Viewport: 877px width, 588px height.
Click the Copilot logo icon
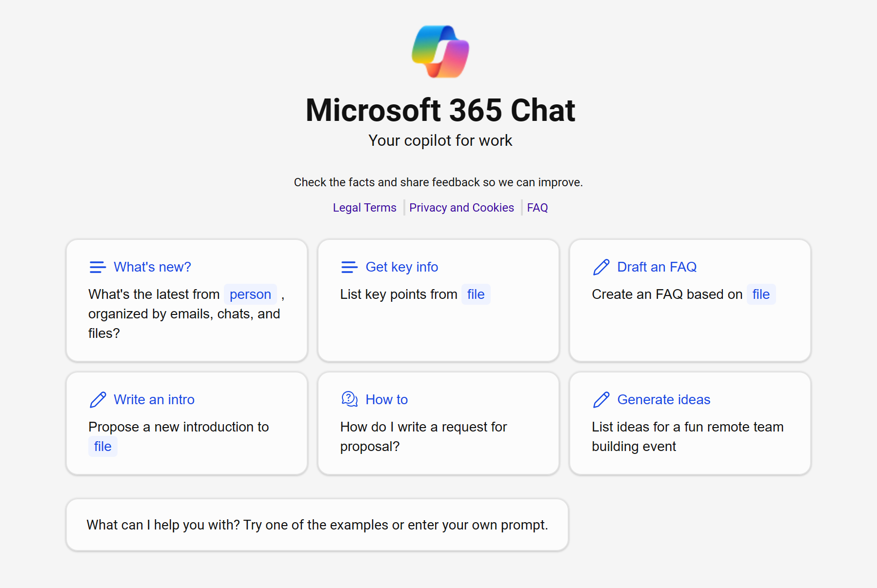click(439, 51)
